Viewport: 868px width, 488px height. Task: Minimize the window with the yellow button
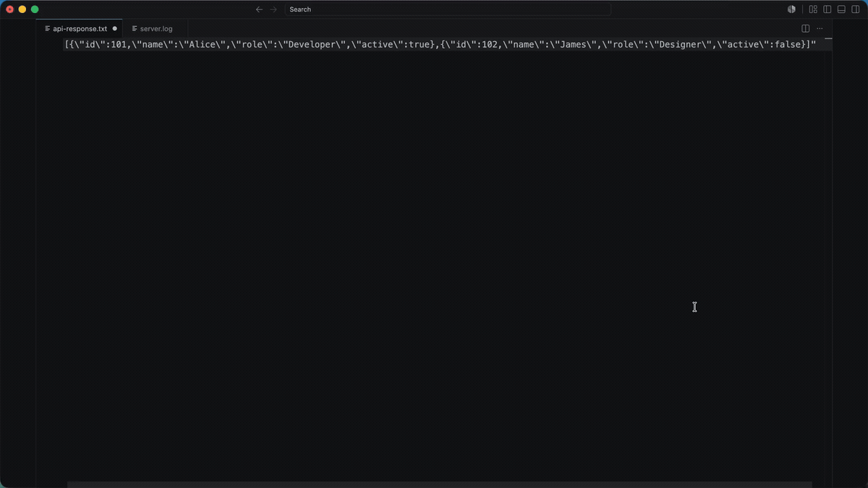click(22, 9)
